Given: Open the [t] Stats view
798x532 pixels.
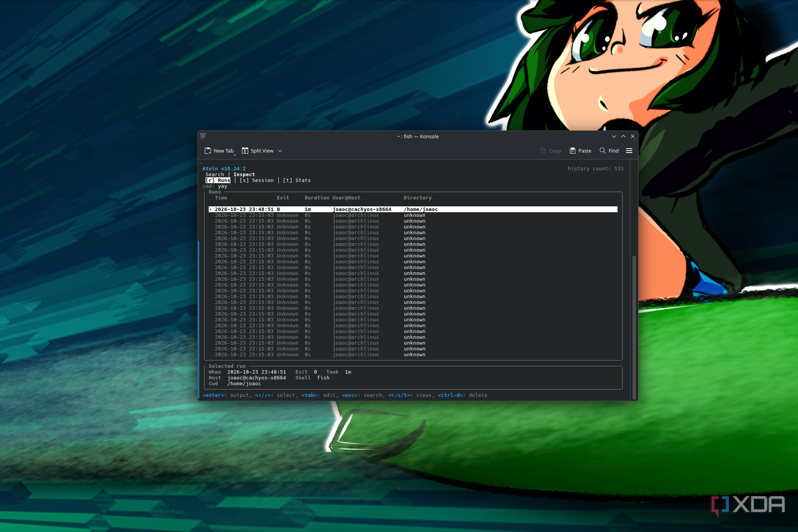Looking at the screenshot, I should click(x=297, y=180).
